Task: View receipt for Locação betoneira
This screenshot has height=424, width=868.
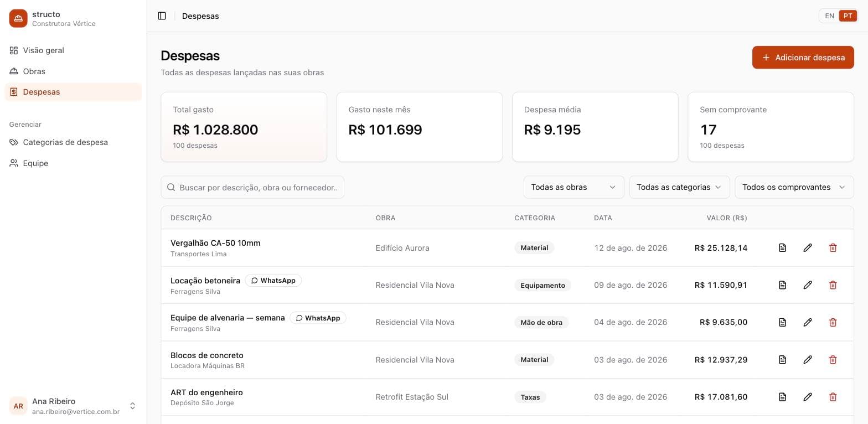Action: 782,285
